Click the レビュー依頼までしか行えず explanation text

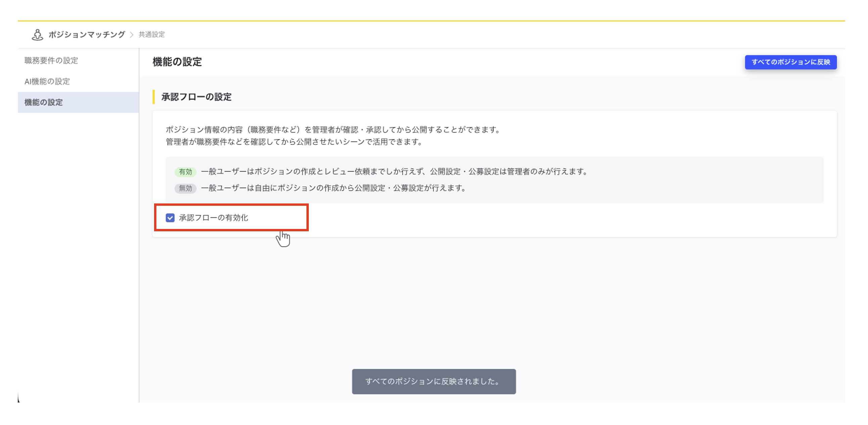pyautogui.click(x=395, y=171)
